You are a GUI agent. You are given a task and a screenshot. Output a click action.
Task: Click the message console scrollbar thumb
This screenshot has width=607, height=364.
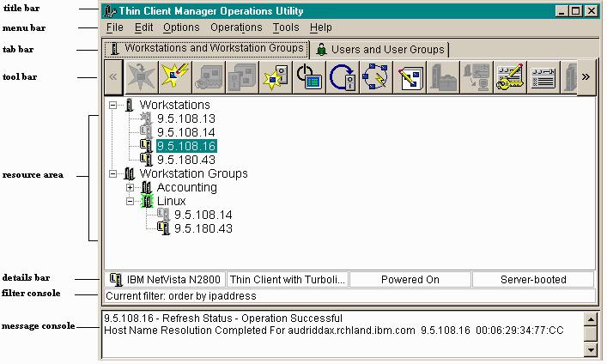[591, 333]
